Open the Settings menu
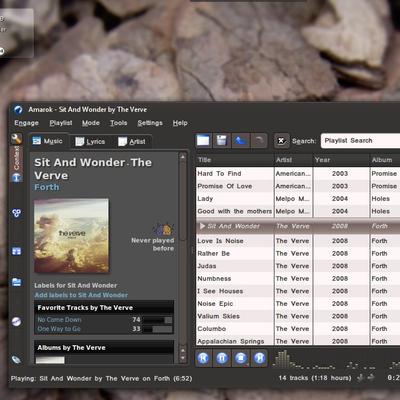 pyautogui.click(x=150, y=123)
